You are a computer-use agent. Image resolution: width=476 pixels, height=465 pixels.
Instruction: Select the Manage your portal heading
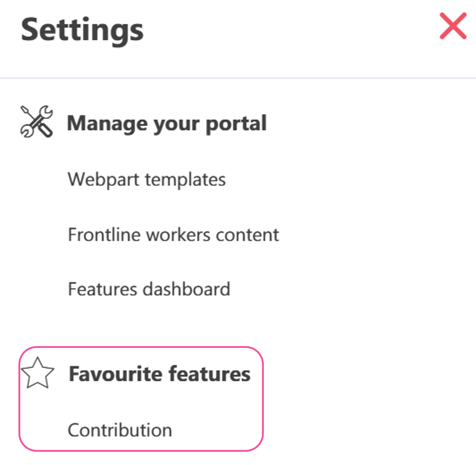[x=167, y=124]
